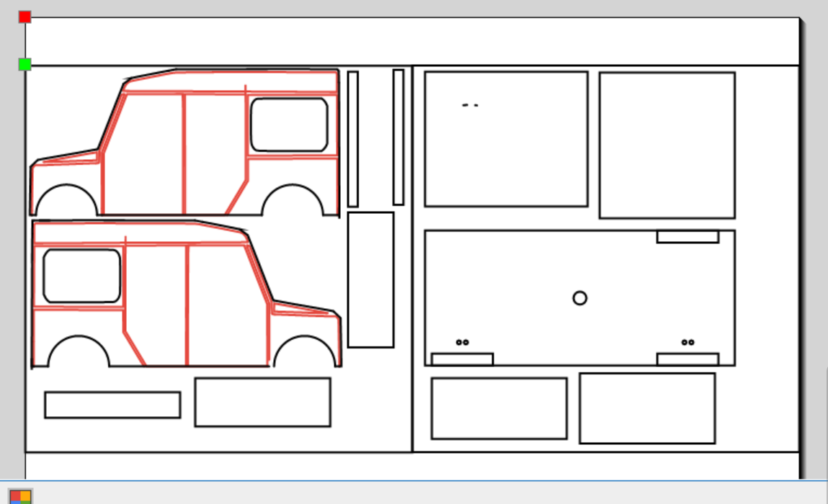The image size is (828, 504).
Task: Click the red square origin marker
Action: click(25, 17)
